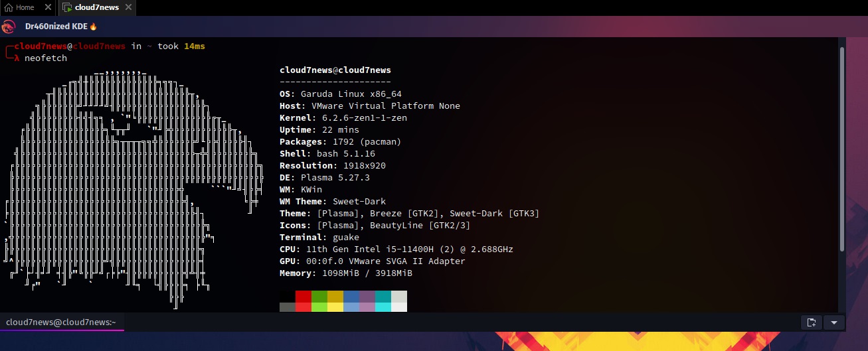
Task: Click the VM play icon on cloud7news tab
Action: coord(67,7)
